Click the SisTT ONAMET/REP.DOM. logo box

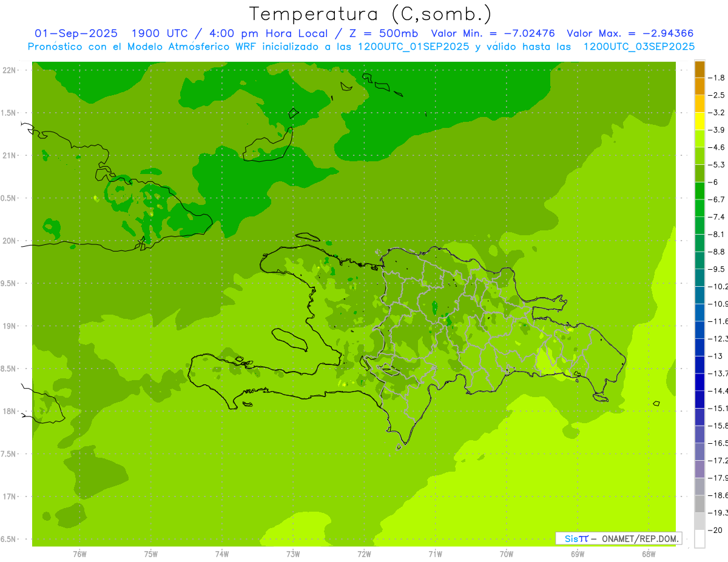pyautogui.click(x=618, y=538)
